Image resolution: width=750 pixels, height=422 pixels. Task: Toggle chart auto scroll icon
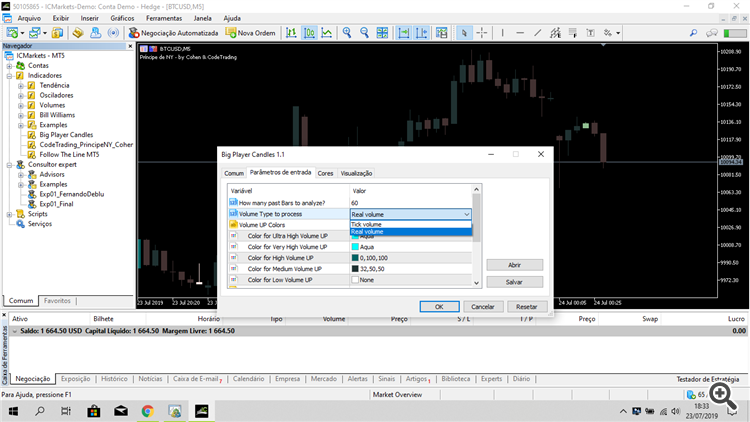pos(404,33)
